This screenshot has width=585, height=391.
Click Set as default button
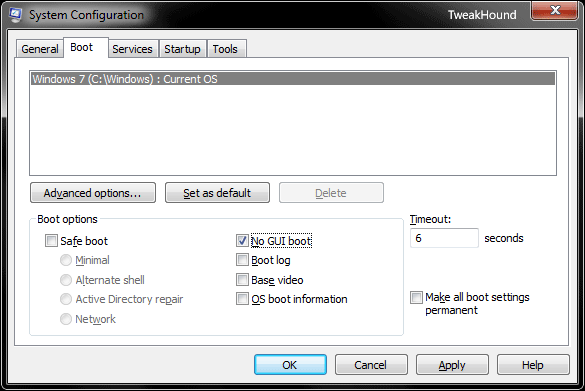(217, 193)
